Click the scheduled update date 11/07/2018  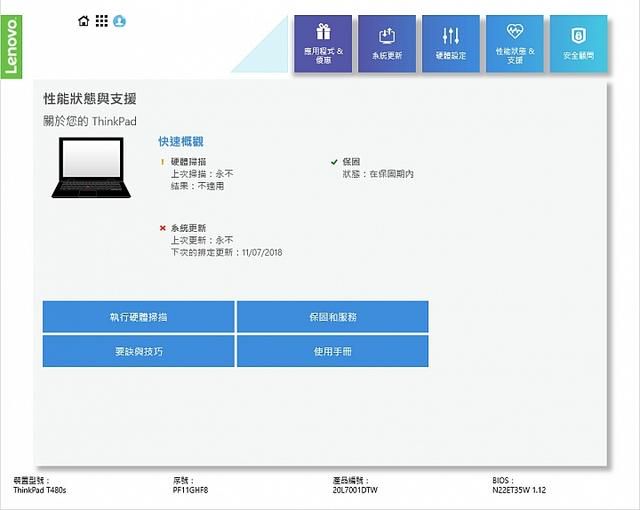(x=262, y=253)
